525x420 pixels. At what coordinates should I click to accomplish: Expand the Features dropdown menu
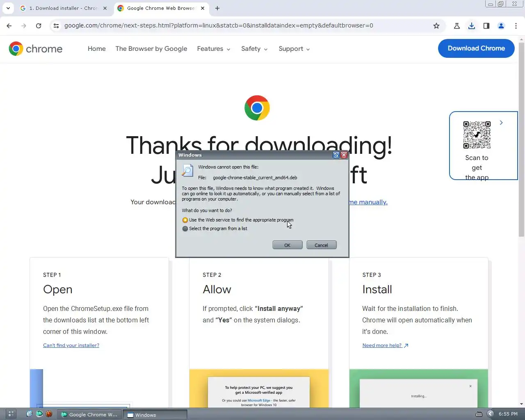[x=214, y=49]
